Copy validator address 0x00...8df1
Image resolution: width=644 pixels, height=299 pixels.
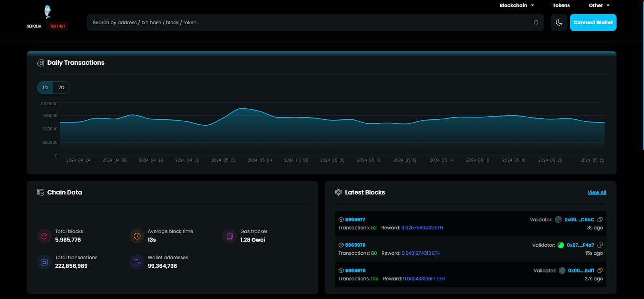point(600,270)
